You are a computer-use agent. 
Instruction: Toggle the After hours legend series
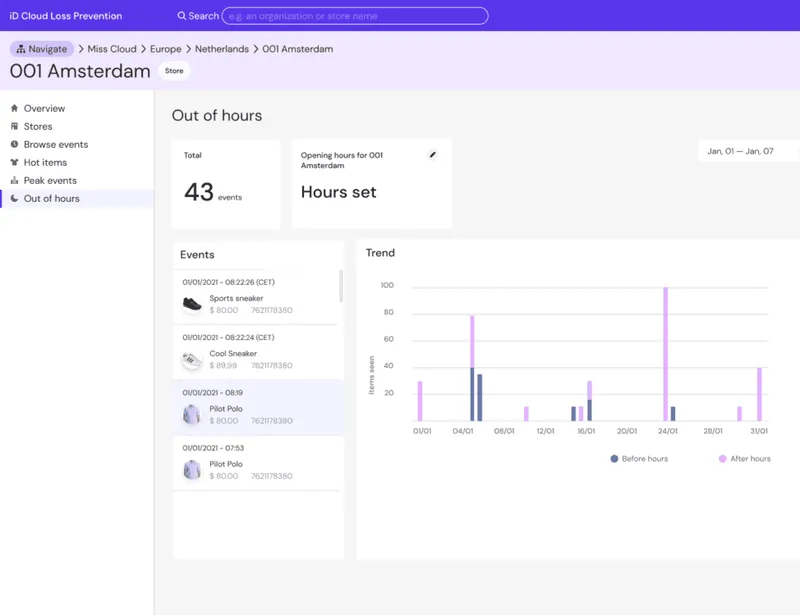pyautogui.click(x=745, y=458)
